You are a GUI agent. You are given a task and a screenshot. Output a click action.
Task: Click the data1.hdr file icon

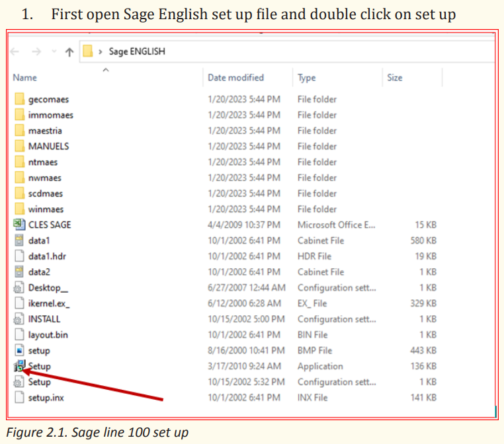pyautogui.click(x=19, y=256)
